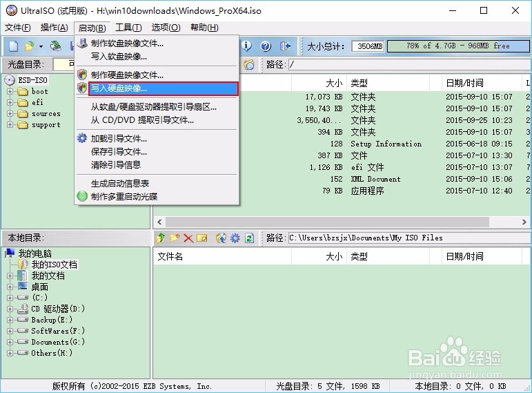Expand the support folder node
532x393 pixels.
pyautogui.click(x=10, y=124)
